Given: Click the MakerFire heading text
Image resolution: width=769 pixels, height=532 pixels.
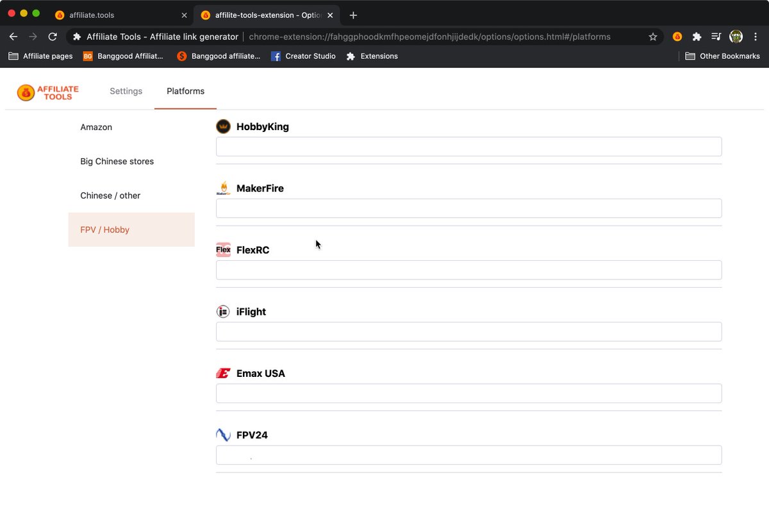Looking at the screenshot, I should pyautogui.click(x=260, y=188).
